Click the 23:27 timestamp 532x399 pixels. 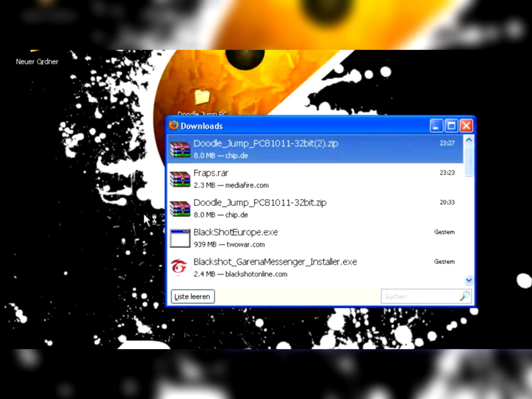point(447,143)
